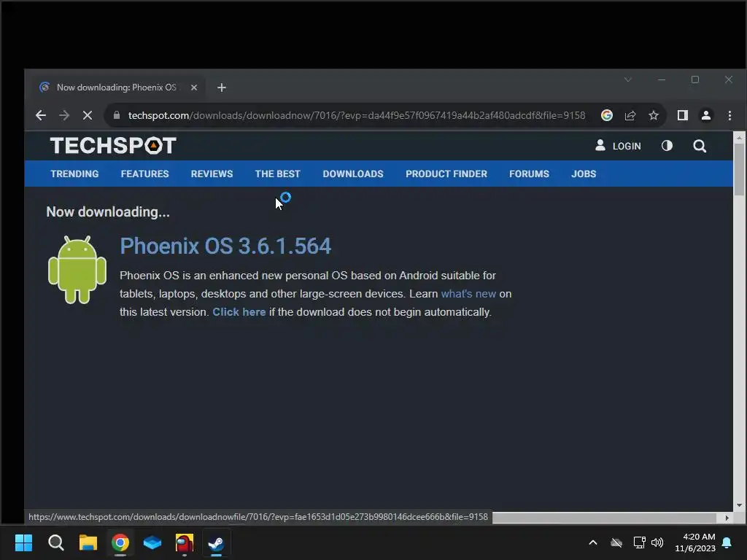Open the JOBS page
Screen dimensions: 747x560
584,174
